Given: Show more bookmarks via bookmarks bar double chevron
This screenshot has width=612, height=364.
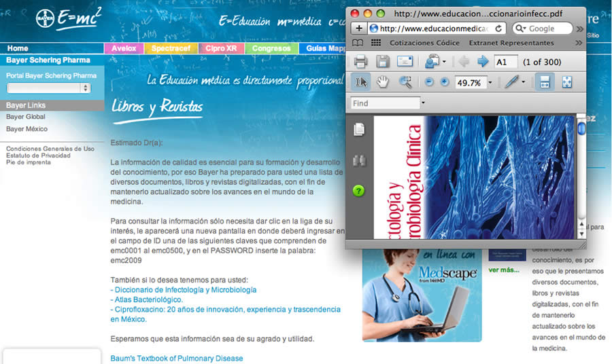Looking at the screenshot, I should [x=579, y=43].
